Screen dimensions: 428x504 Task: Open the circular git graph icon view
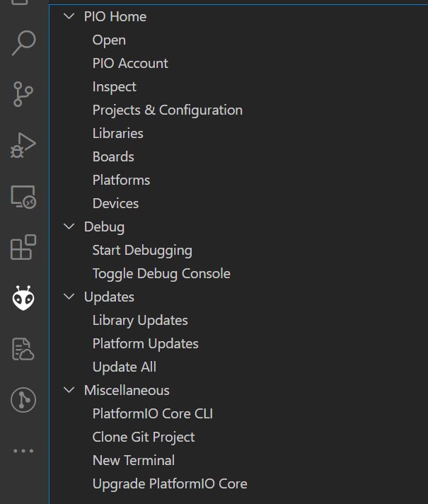coord(23,400)
